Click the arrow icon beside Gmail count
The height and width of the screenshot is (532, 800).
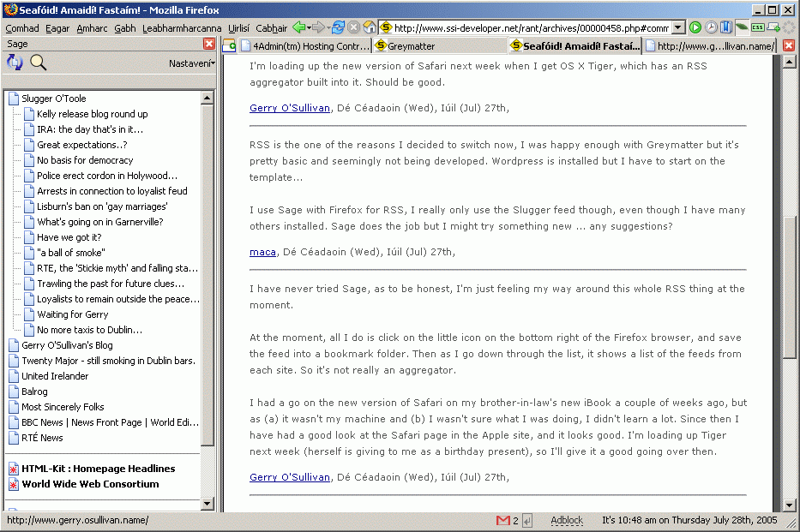pyautogui.click(x=527, y=520)
